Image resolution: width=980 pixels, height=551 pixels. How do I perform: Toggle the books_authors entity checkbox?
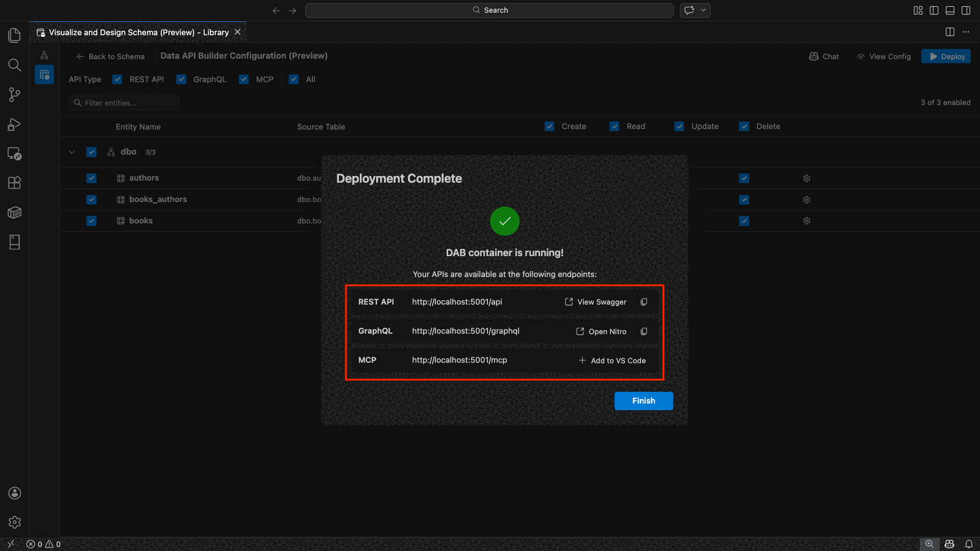click(91, 199)
